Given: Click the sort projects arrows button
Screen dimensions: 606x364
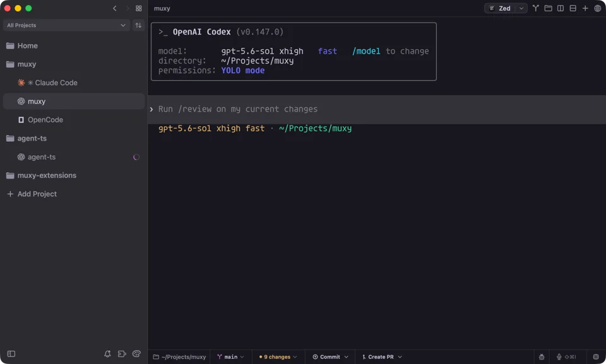Looking at the screenshot, I should point(138,25).
